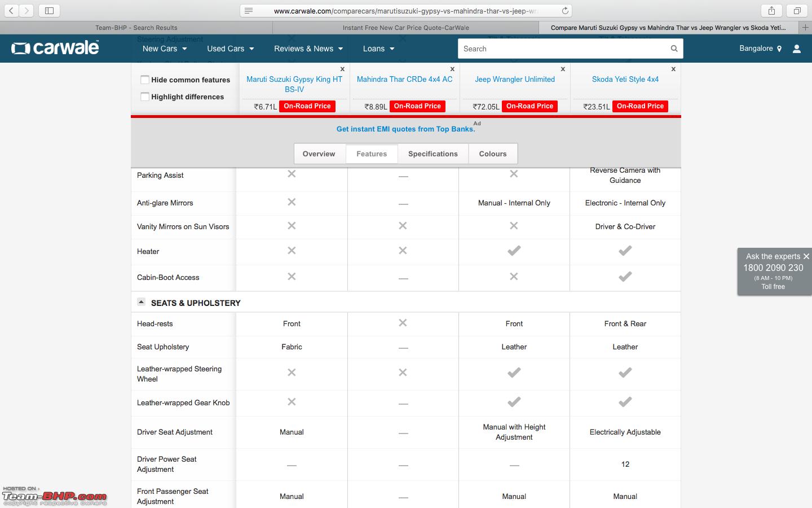
Task: Click the Cabin-Boot Access row label
Action: point(168,278)
